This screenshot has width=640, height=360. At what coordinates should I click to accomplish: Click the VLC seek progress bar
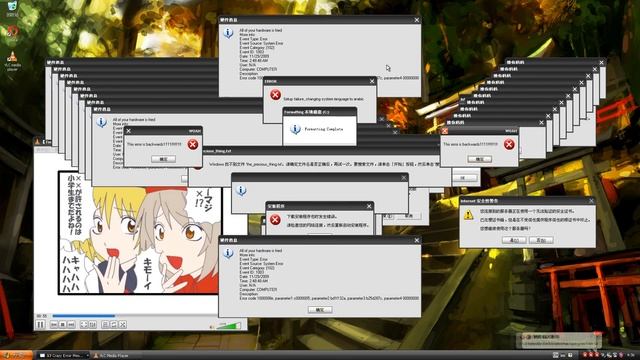(x=135, y=316)
